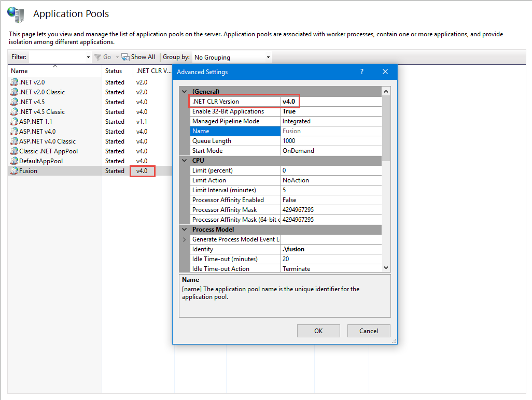
Task: Click the Go filter button text
Action: (107, 57)
